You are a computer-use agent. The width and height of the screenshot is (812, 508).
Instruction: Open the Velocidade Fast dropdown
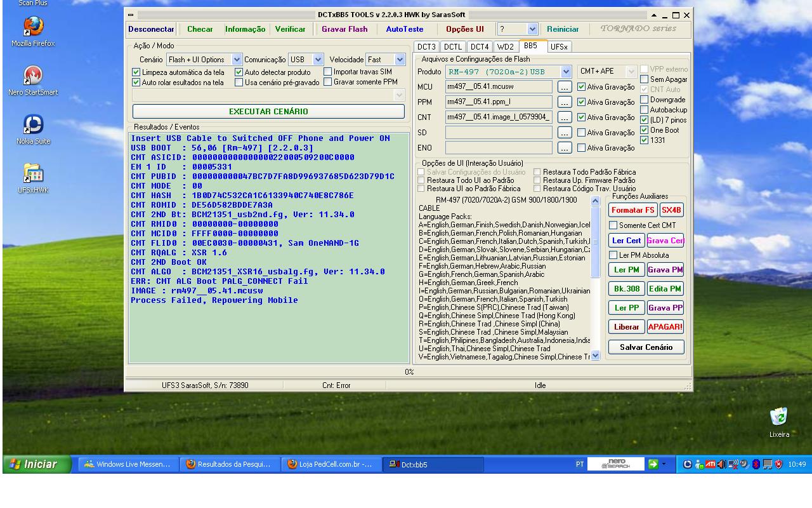(x=400, y=60)
